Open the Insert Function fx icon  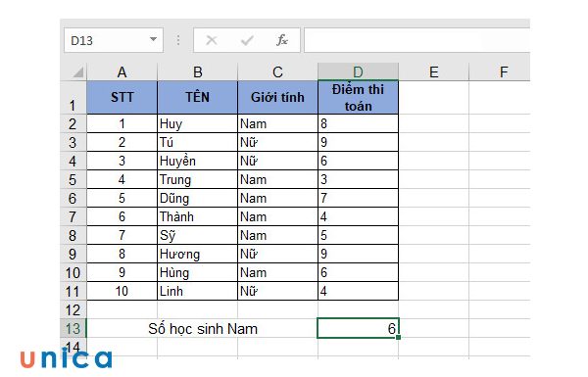[282, 40]
